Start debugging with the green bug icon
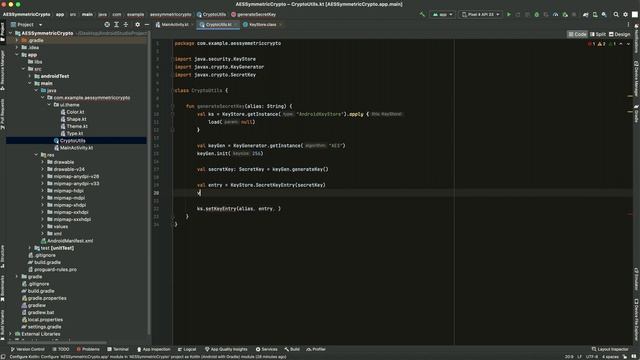 [536, 14]
